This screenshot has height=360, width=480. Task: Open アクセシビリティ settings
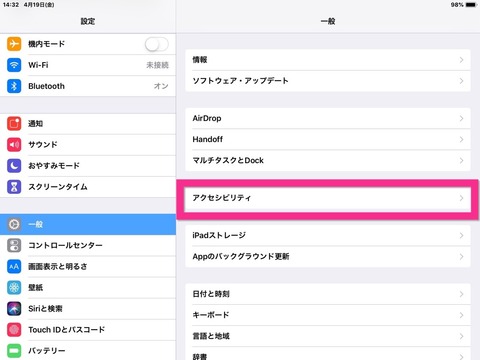(x=328, y=198)
